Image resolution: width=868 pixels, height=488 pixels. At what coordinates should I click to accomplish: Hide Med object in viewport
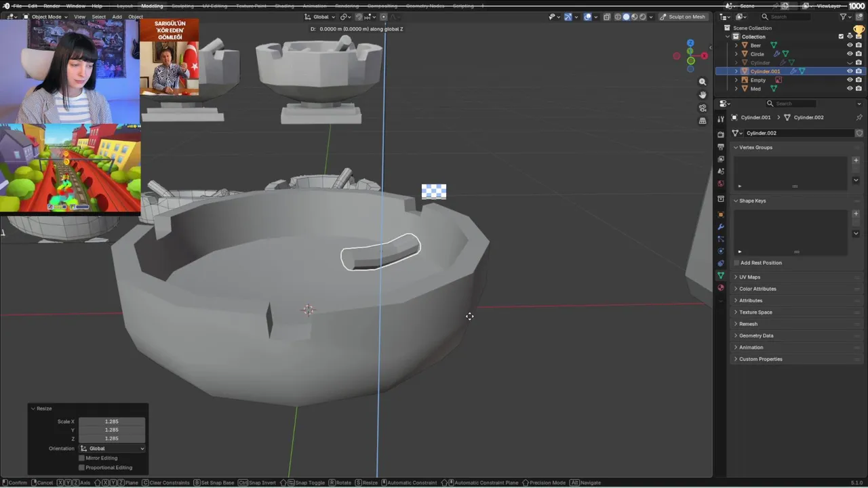(x=850, y=89)
